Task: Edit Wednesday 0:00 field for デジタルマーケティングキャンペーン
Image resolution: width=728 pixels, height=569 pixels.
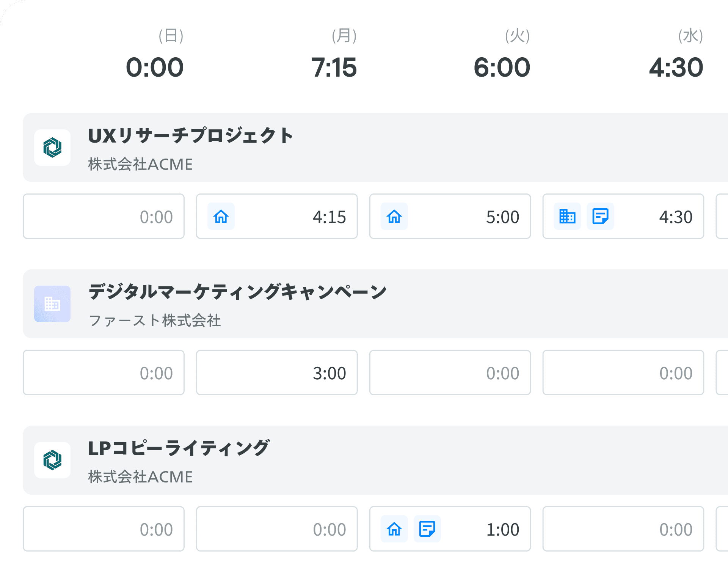Action: pos(623,373)
